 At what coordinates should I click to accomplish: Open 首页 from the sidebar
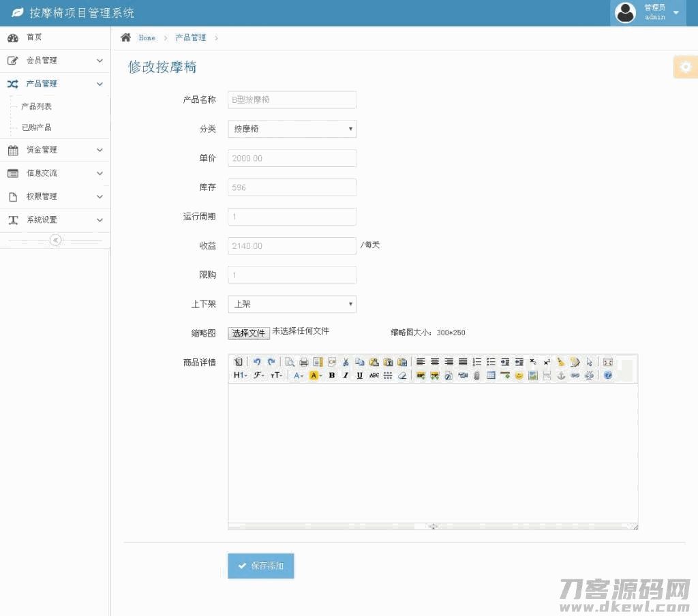[x=34, y=37]
